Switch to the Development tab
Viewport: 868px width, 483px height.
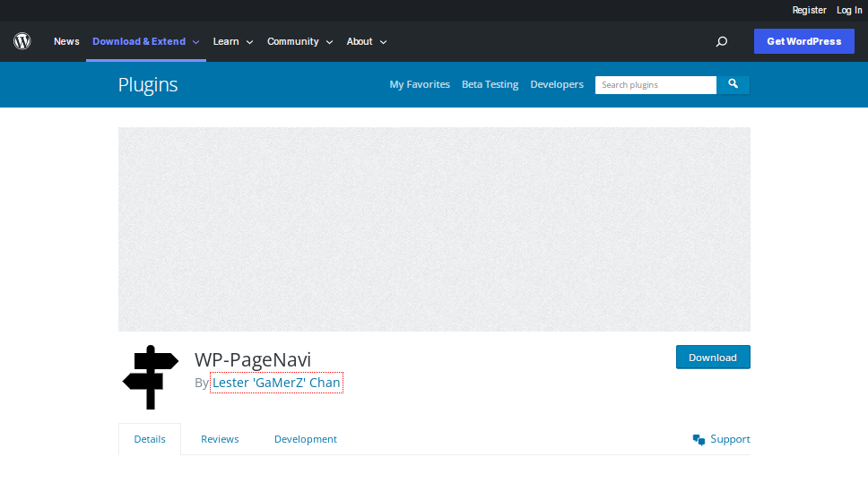click(x=306, y=439)
